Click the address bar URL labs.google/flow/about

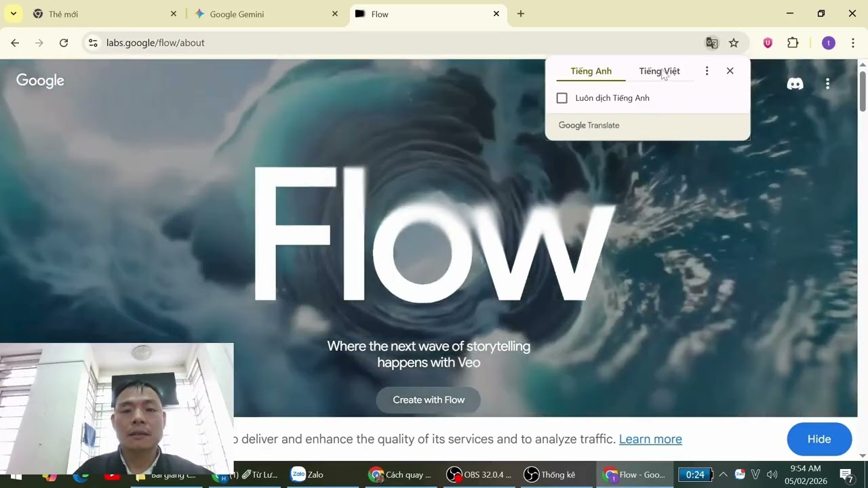pyautogui.click(x=155, y=43)
